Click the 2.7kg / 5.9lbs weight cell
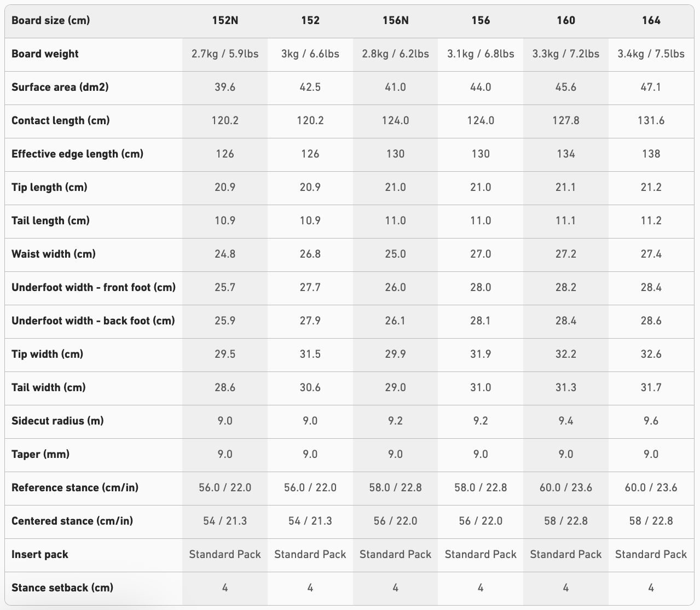Viewport: 700px width, 610px height. tap(225, 54)
